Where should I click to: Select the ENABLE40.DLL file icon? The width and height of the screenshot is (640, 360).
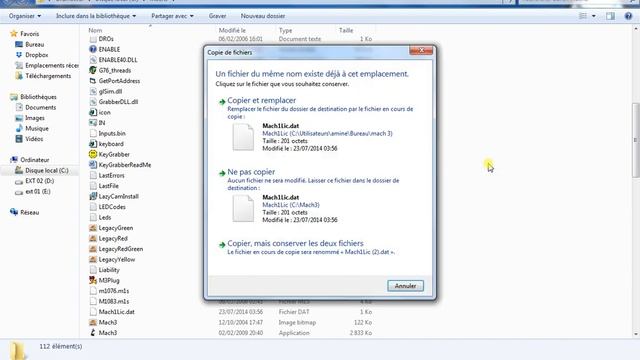click(93, 60)
